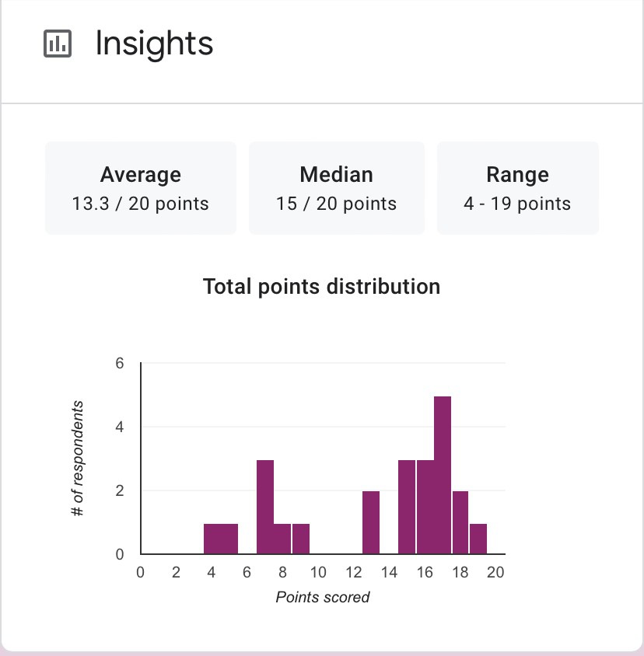
Task: Click the Total points distribution title
Action: 321,287
